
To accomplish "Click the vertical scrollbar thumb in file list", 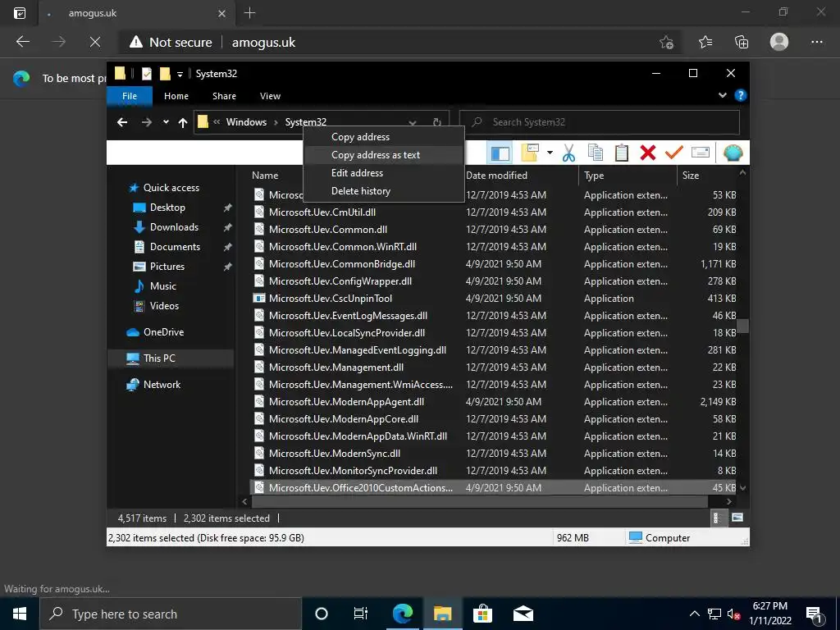I will 742,326.
